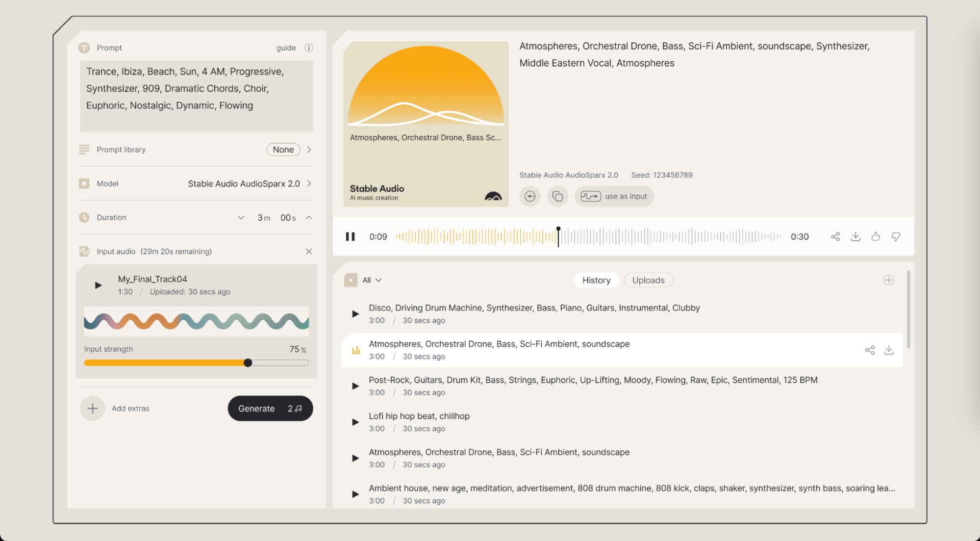Open the All filter dropdown

coord(372,280)
